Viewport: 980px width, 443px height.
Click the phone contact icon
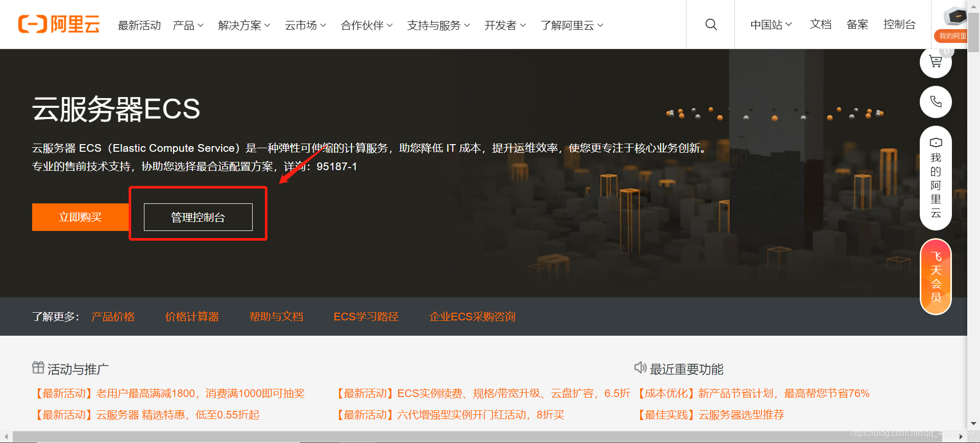point(936,102)
